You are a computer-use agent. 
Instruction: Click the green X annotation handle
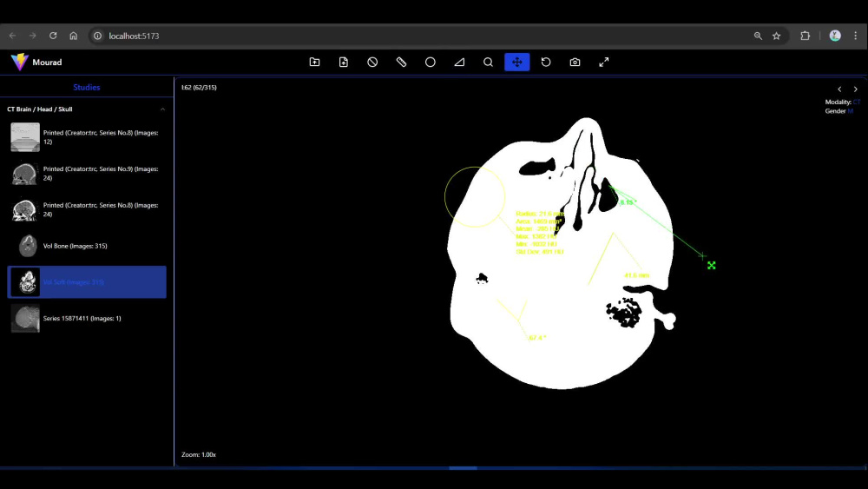[x=712, y=266]
